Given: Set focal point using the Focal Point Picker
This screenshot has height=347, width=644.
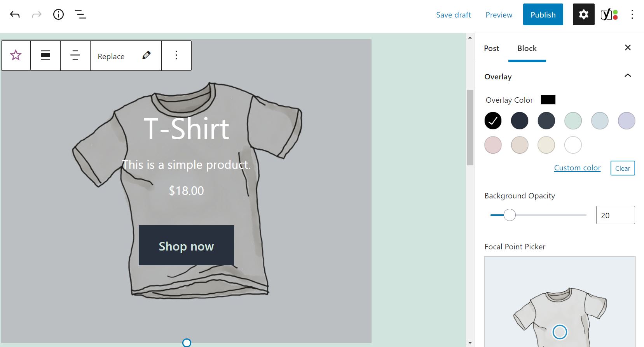Looking at the screenshot, I should pos(560,332).
